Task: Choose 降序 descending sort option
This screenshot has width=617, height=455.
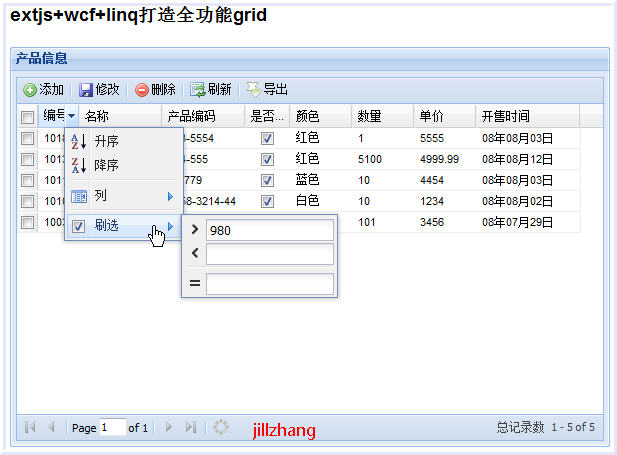Action: 106,166
